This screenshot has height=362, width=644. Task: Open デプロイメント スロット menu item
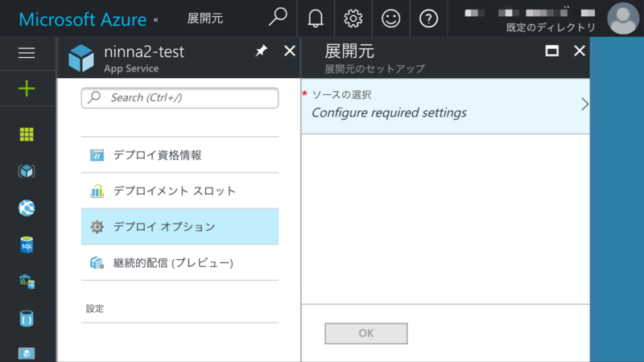coord(180,191)
